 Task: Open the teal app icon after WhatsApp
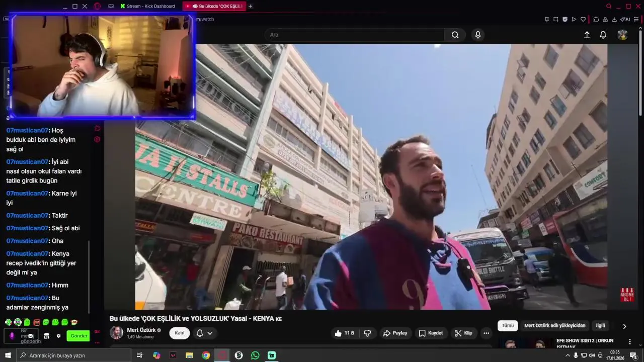click(272, 355)
